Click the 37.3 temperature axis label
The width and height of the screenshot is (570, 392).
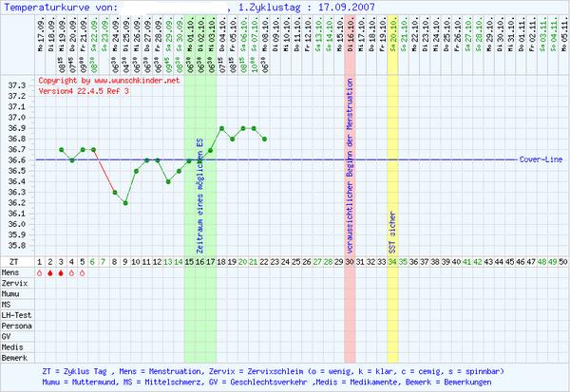coord(17,85)
